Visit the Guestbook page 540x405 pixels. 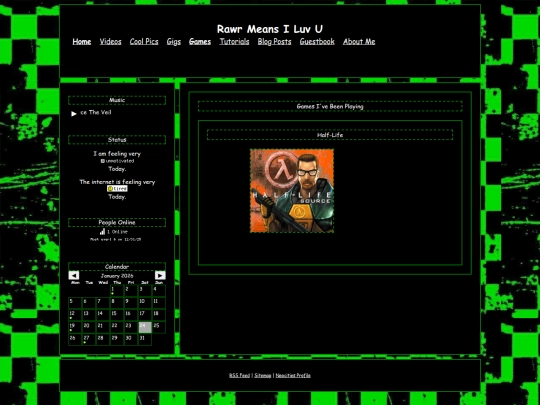tap(317, 42)
